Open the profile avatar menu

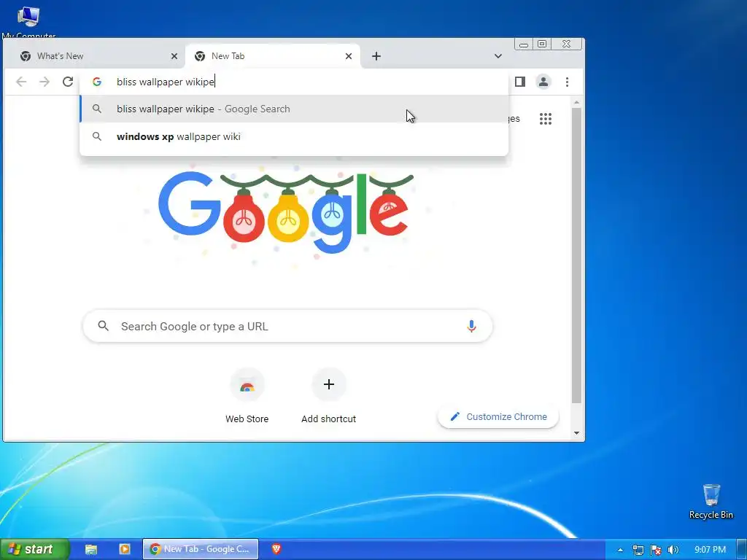(543, 82)
